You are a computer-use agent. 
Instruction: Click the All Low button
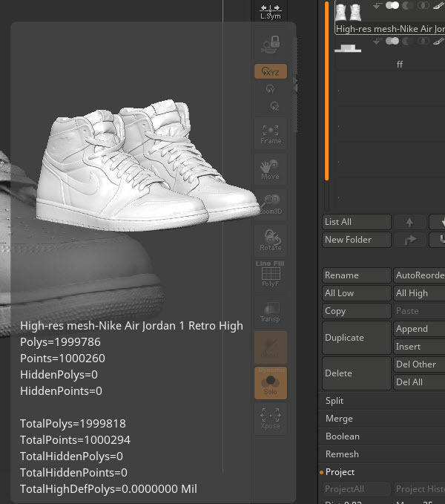[357, 293]
